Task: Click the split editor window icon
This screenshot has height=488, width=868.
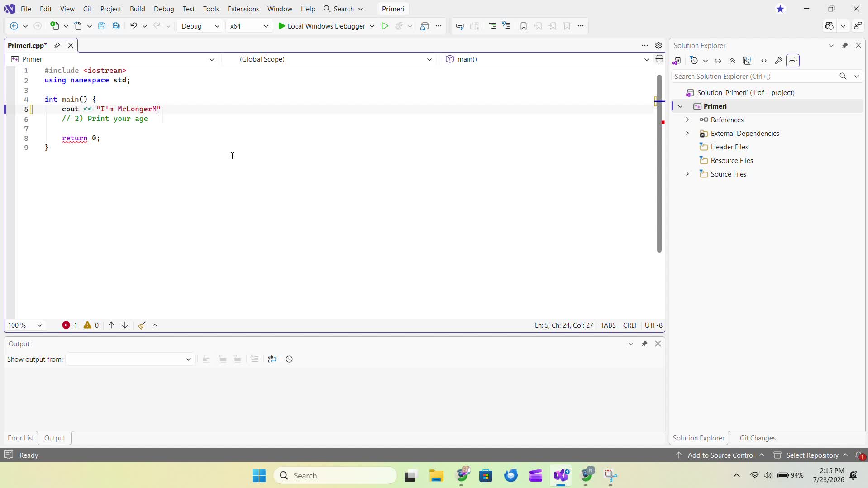Action: 660,59
